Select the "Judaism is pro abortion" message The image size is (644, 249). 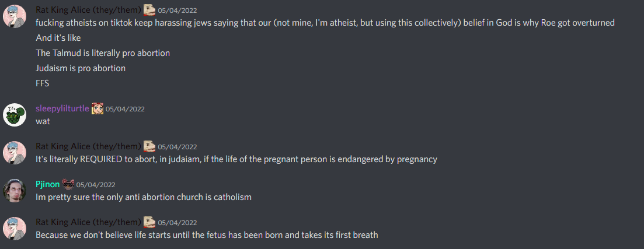click(81, 68)
